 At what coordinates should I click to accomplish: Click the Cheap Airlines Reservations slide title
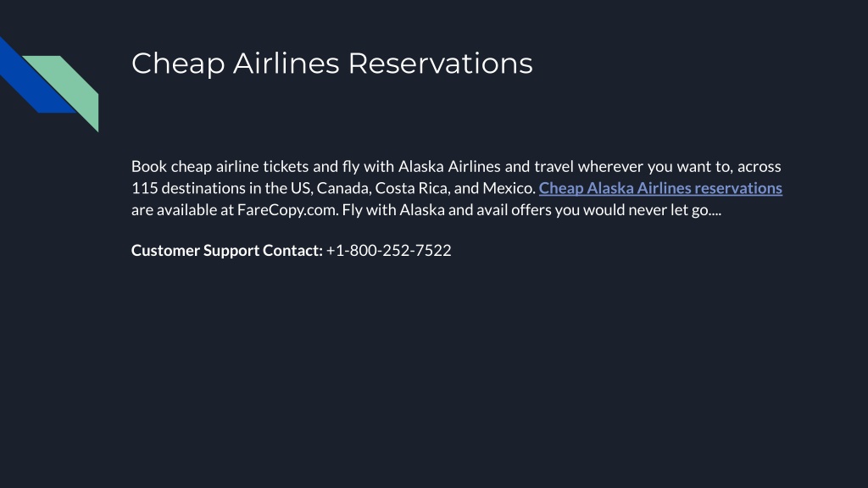click(332, 63)
